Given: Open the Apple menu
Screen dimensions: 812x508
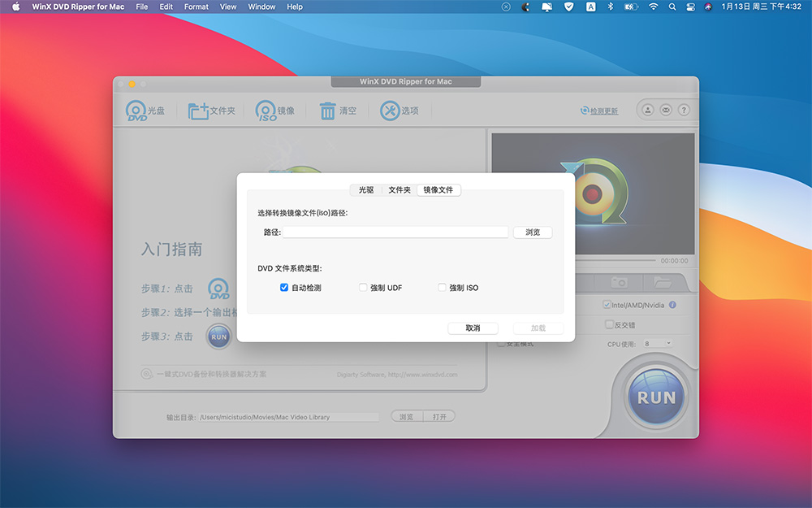Looking at the screenshot, I should (x=15, y=7).
